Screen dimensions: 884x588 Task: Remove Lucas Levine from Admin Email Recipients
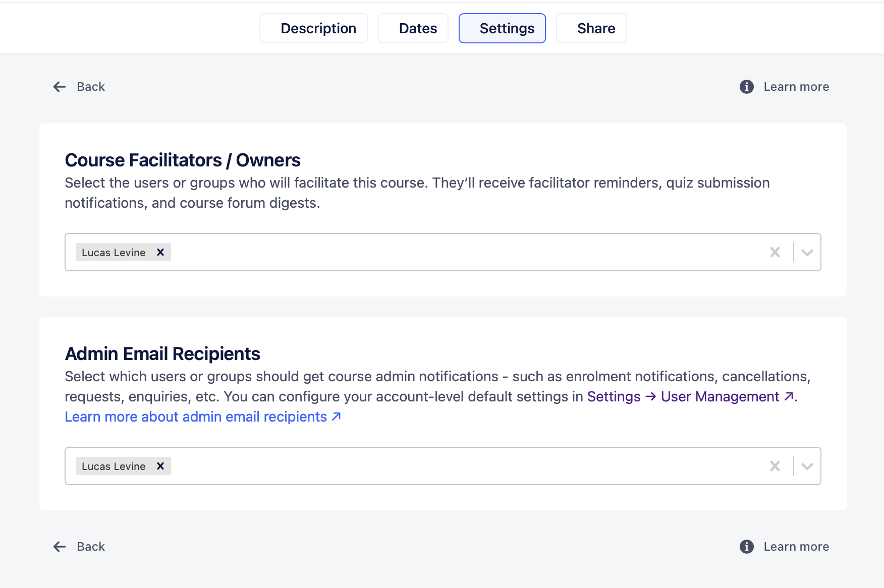click(160, 466)
